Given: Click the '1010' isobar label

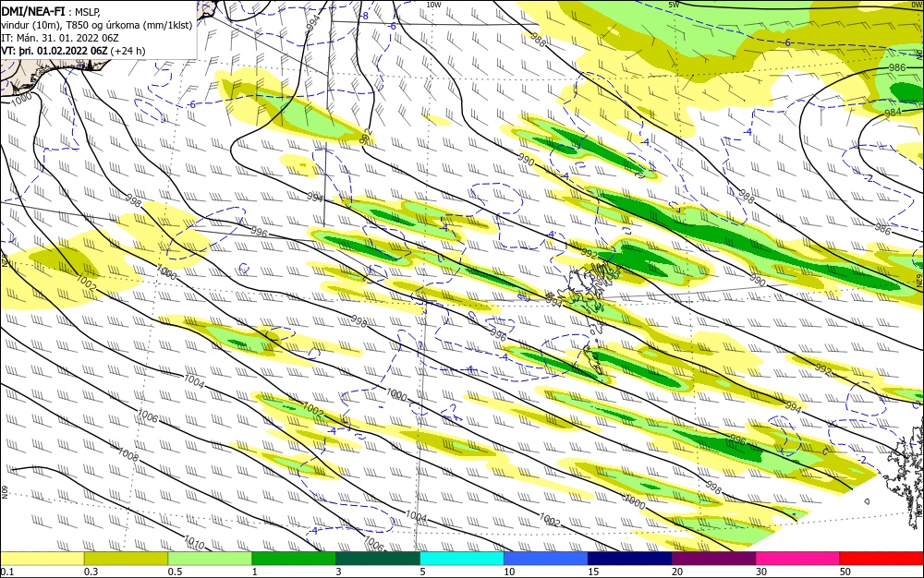Looking at the screenshot, I should coord(194,542).
